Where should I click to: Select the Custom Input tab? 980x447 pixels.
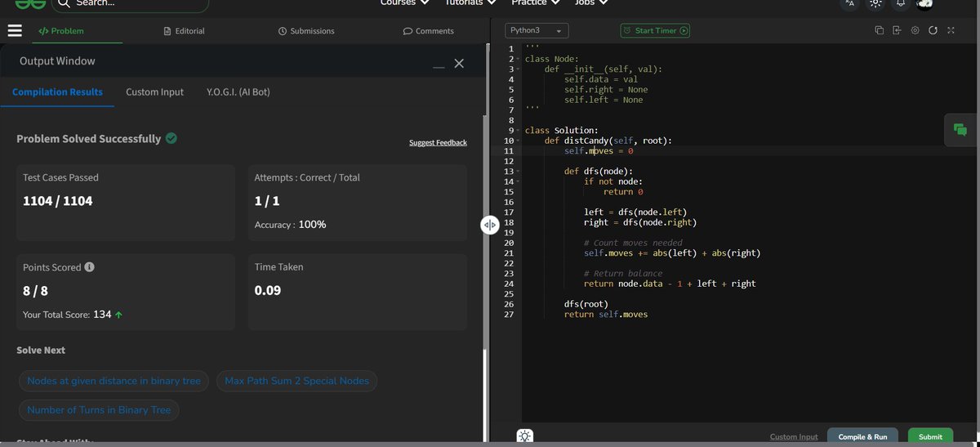click(154, 92)
